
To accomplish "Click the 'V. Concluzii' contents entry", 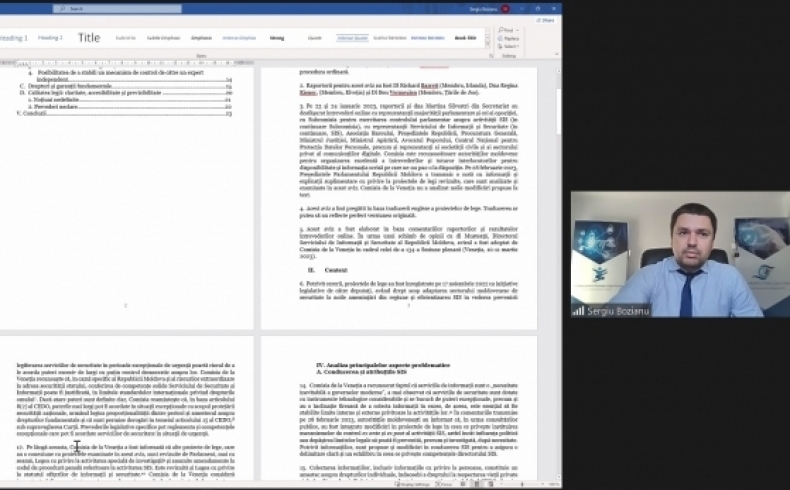I will pyautogui.click(x=124, y=113).
